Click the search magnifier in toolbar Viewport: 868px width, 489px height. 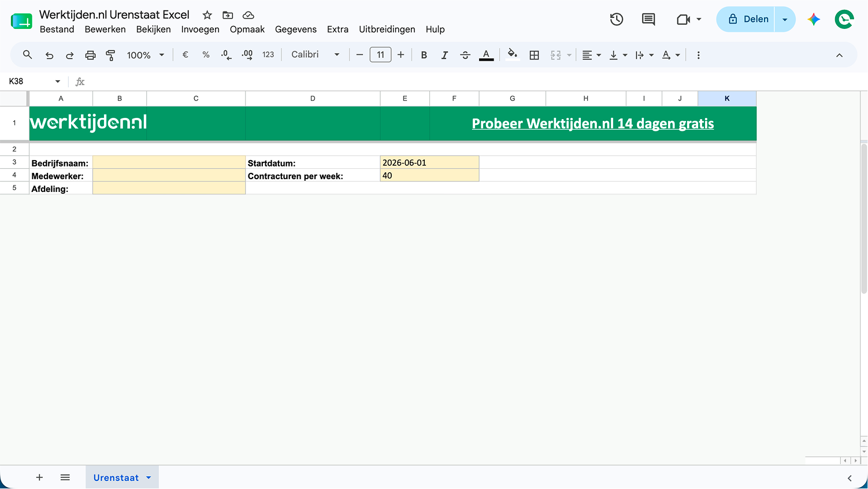click(27, 55)
